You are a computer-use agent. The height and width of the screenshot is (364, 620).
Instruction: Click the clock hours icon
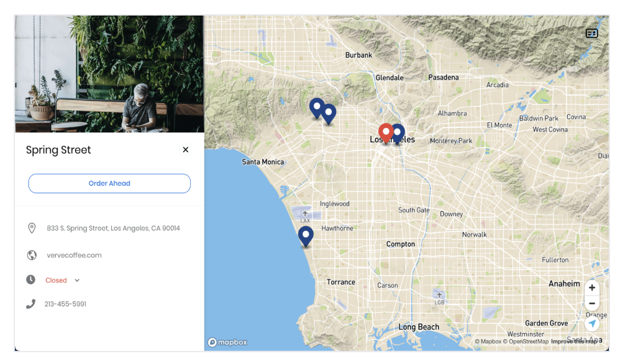pos(30,280)
